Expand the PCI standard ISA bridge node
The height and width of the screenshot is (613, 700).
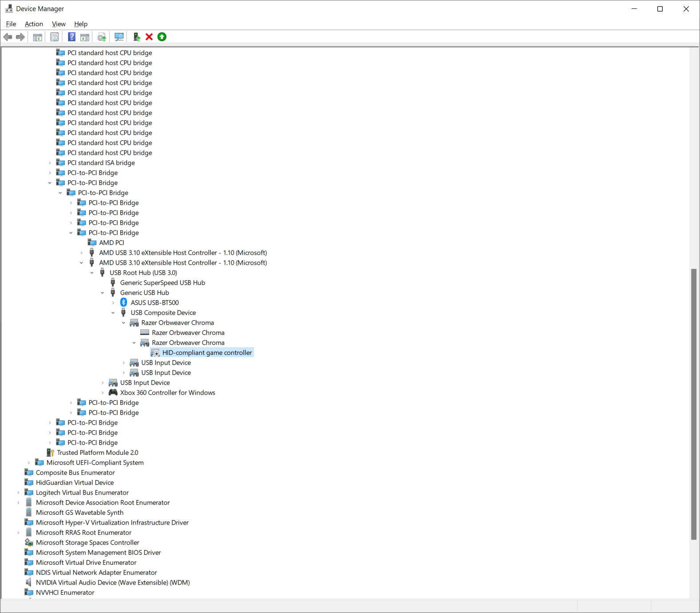pos(50,163)
